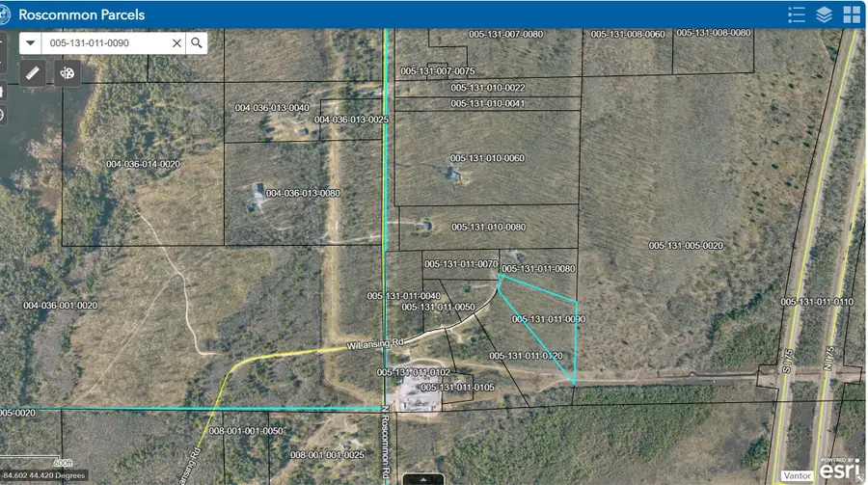The width and height of the screenshot is (868, 485).
Task: Select parcel 008-001-001-0050
Action: point(245,431)
